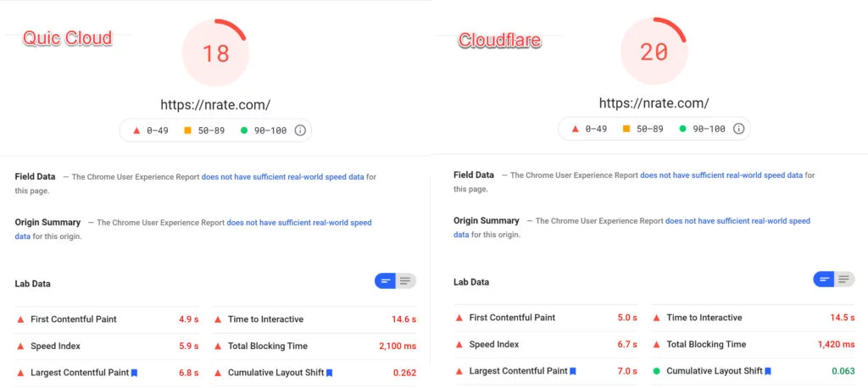Open Cloudflare Origin Summary insufficient data link
The height and width of the screenshot is (388, 868).
(737, 221)
